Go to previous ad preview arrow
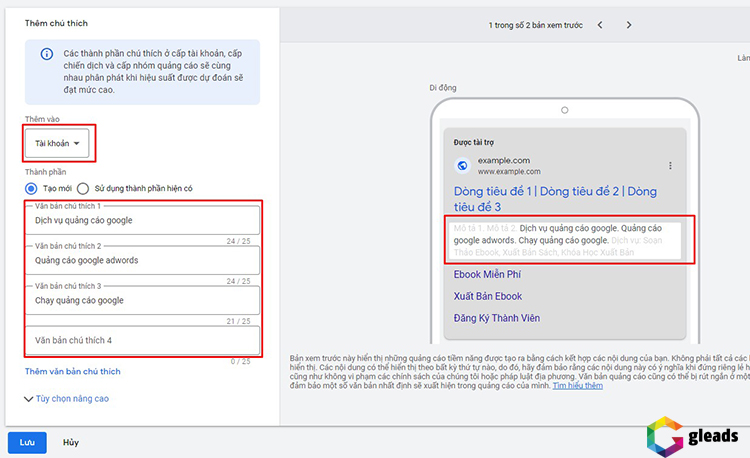The height and width of the screenshot is (458, 750). 599,24
